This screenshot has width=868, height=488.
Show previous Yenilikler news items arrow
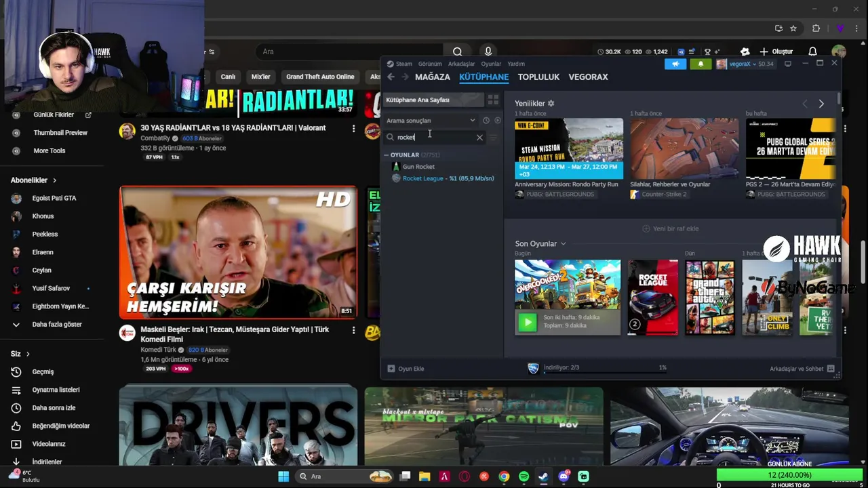(805, 104)
